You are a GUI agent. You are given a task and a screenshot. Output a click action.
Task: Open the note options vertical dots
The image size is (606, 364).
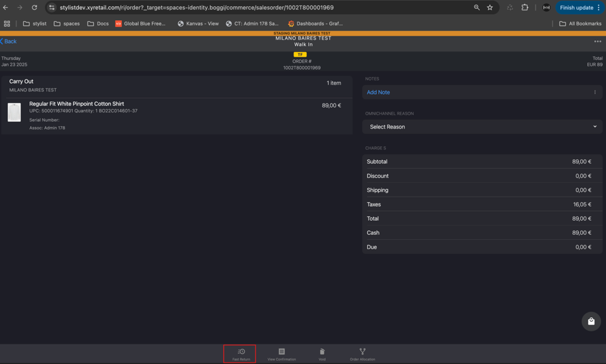[x=595, y=92]
